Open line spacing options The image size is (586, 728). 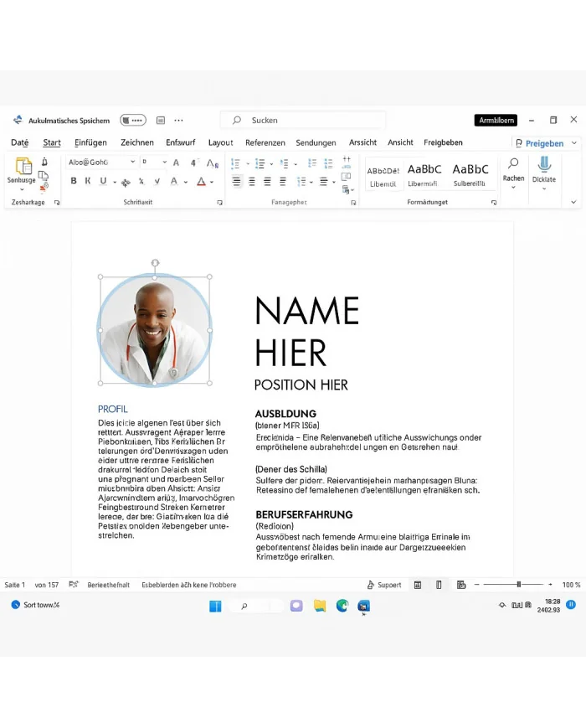(301, 182)
